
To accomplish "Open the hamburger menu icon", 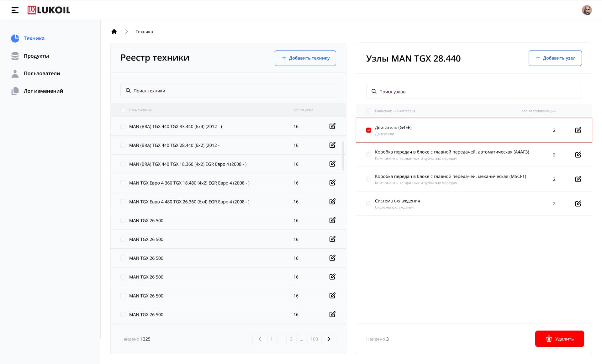I will click(x=15, y=10).
